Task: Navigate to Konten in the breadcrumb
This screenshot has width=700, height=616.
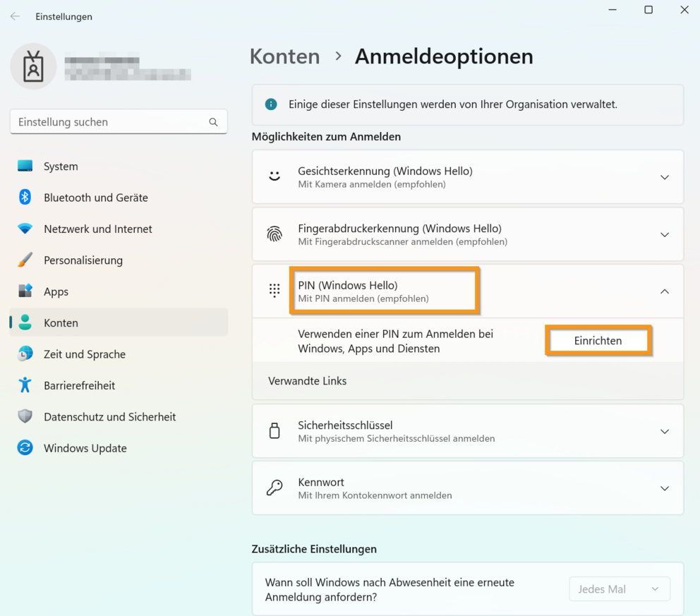Action: coord(284,56)
